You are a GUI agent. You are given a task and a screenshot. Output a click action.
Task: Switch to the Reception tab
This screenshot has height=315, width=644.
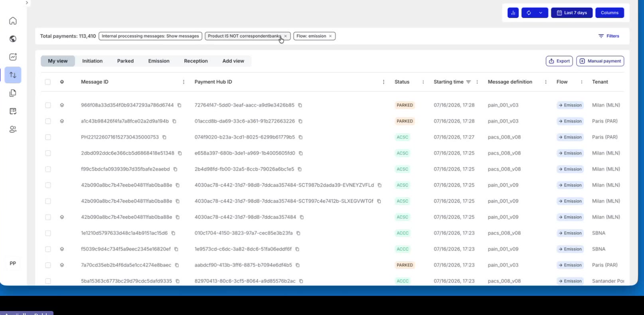pyautogui.click(x=196, y=61)
